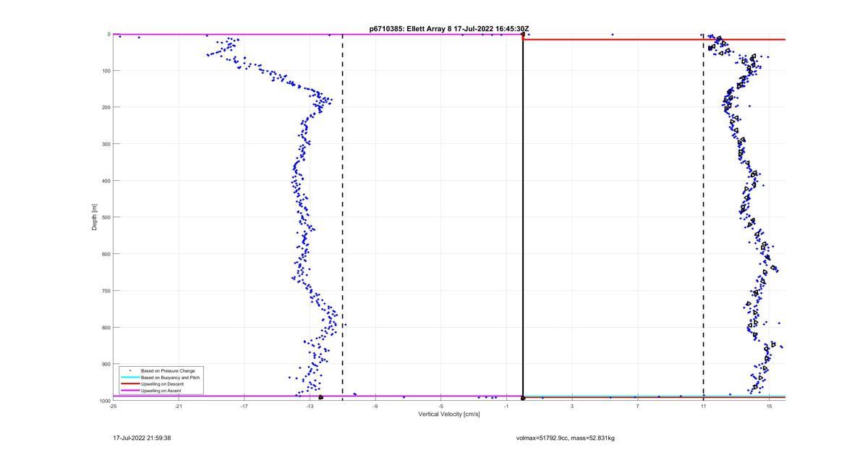Click the solid black vertical line at zero velocity
This screenshot has width=868, height=450.
pyautogui.click(x=523, y=217)
